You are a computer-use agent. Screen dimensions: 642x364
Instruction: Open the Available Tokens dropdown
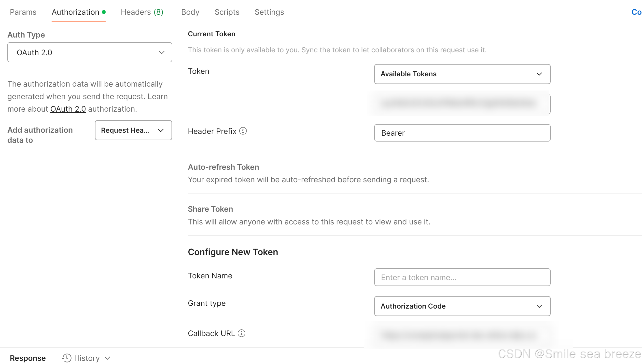(462, 74)
